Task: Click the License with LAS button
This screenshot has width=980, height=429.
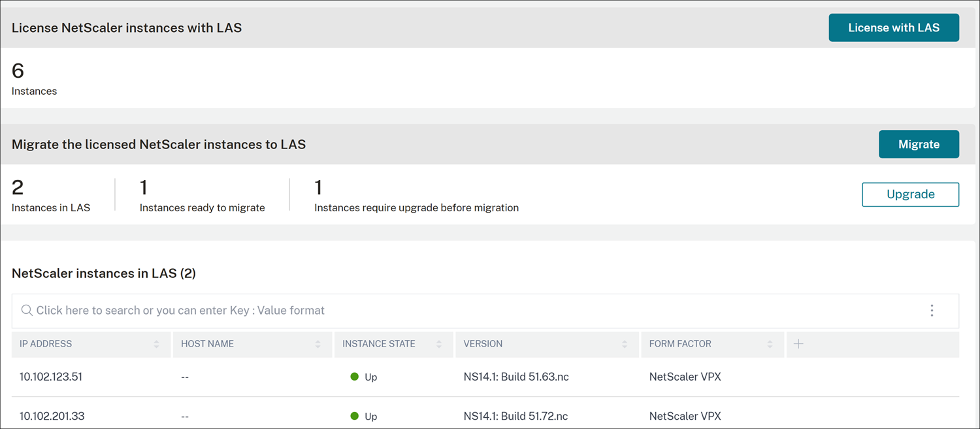Action: point(894,27)
